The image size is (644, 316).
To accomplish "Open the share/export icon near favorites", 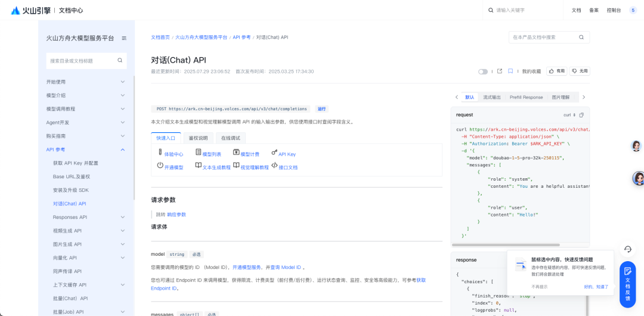I will click(x=500, y=71).
